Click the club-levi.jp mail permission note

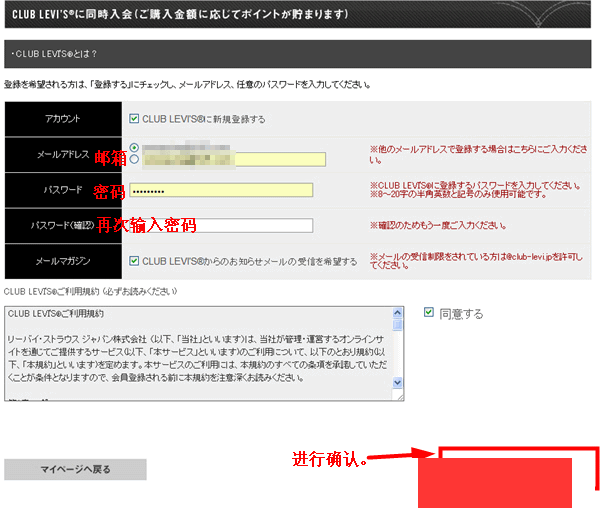[476, 261]
